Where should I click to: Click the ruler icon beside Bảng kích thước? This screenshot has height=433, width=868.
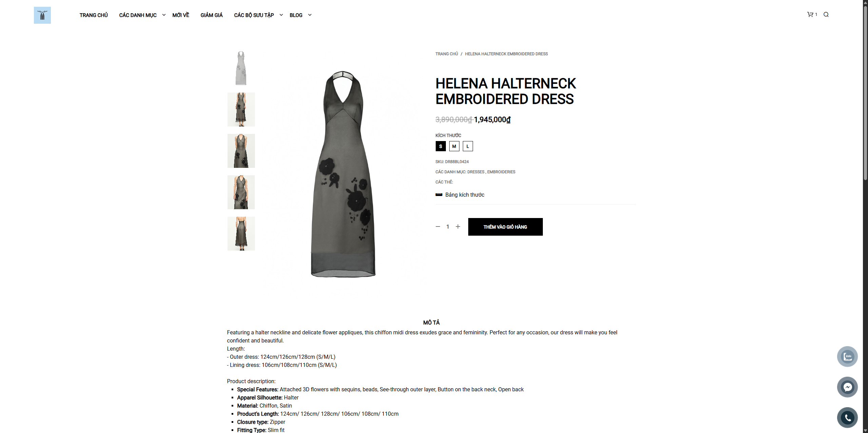(439, 195)
